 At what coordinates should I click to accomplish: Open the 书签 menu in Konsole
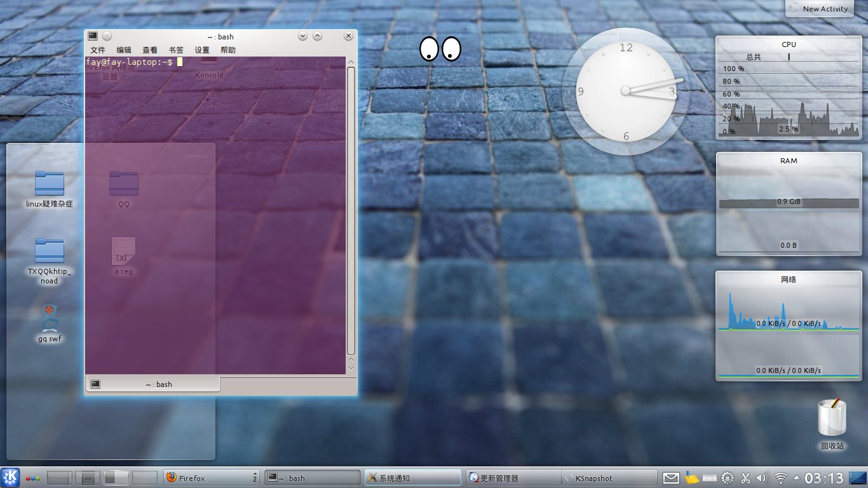[176, 50]
